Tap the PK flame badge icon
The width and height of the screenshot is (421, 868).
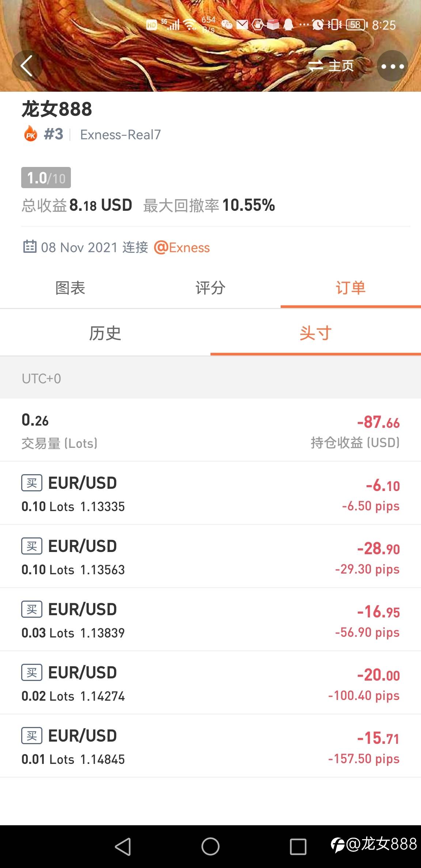pyautogui.click(x=31, y=134)
